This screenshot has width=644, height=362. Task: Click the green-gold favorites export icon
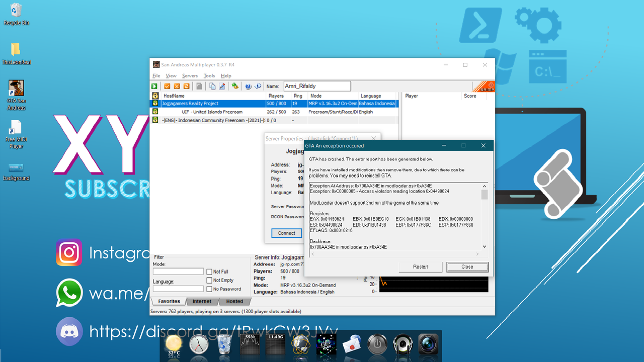tap(235, 86)
